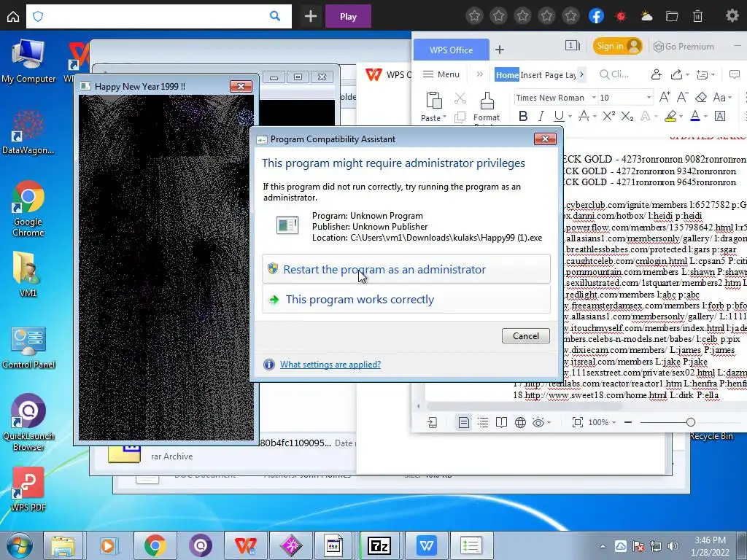Click the red bug icon in top bar
The width and height of the screenshot is (747, 560).
620,16
